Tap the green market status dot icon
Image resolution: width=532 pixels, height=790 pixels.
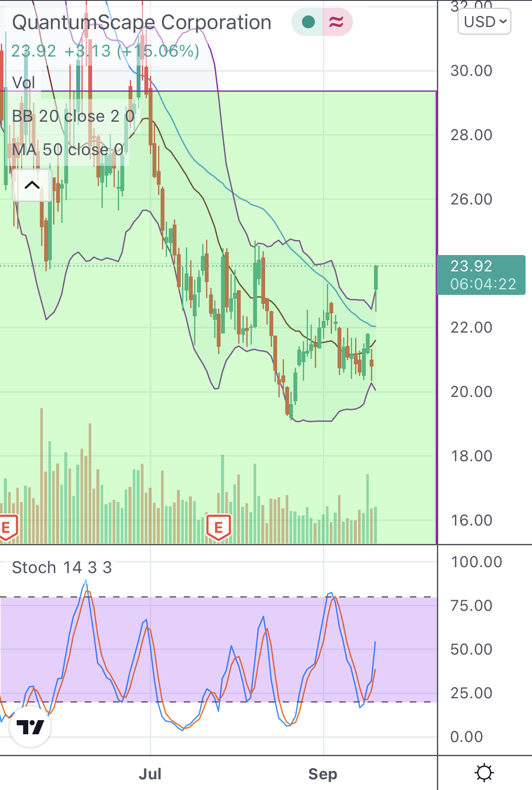pyautogui.click(x=308, y=22)
